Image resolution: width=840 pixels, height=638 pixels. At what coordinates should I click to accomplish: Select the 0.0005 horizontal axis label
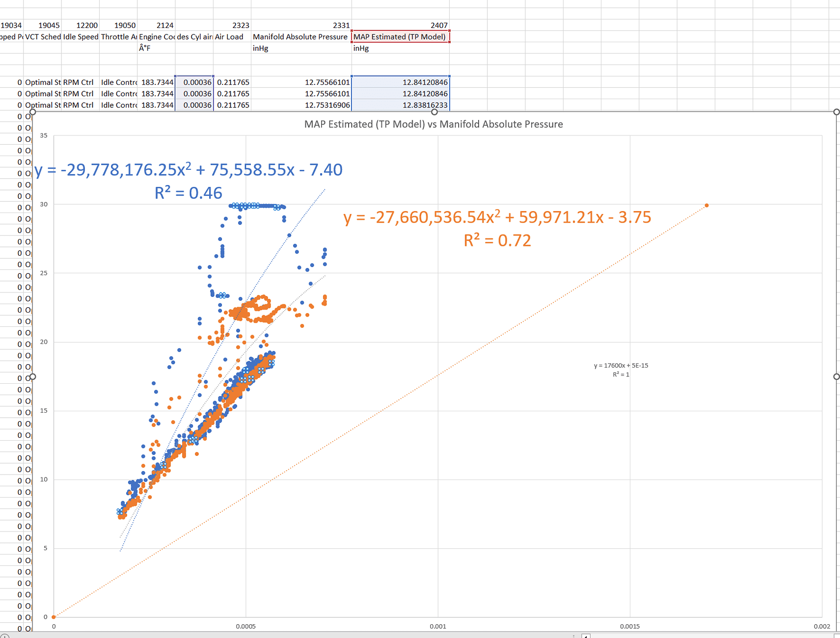[246, 626]
